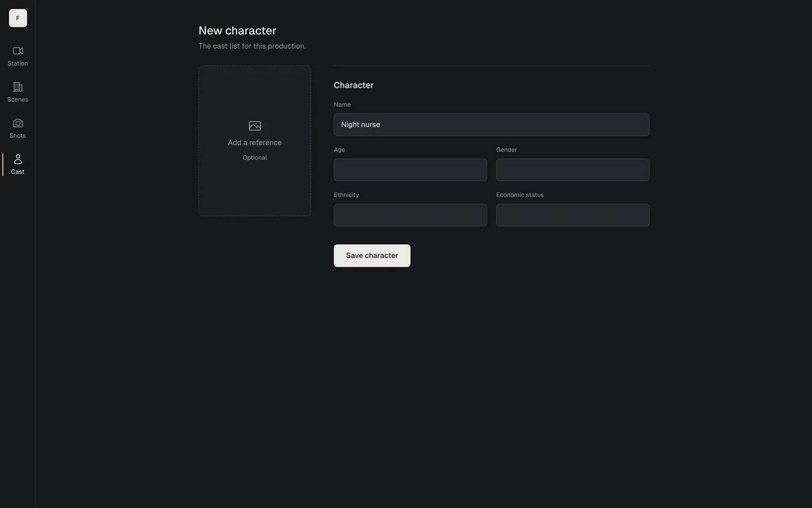Open Shots with the camera icon
Viewport: 812px width, 508px height.
pyautogui.click(x=18, y=123)
